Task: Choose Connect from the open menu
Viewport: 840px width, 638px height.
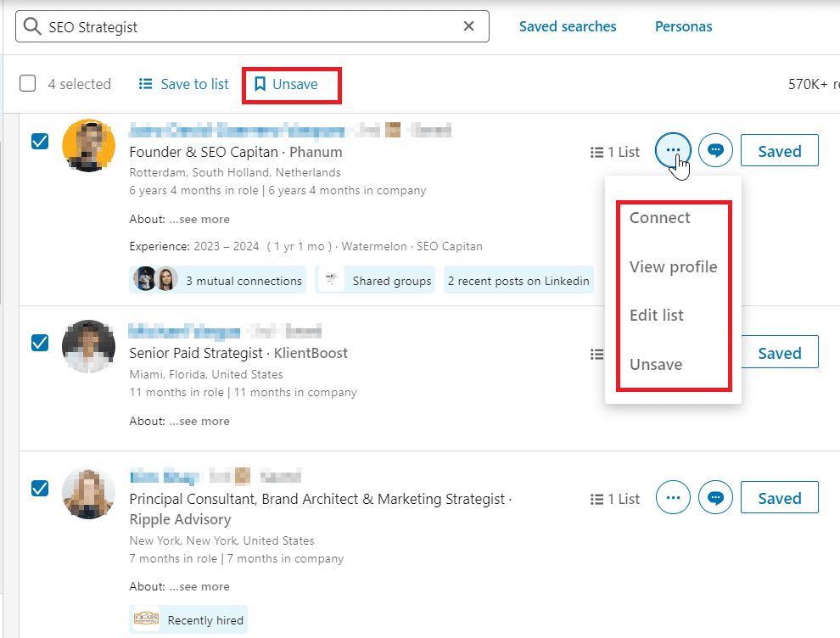Action: tap(659, 218)
